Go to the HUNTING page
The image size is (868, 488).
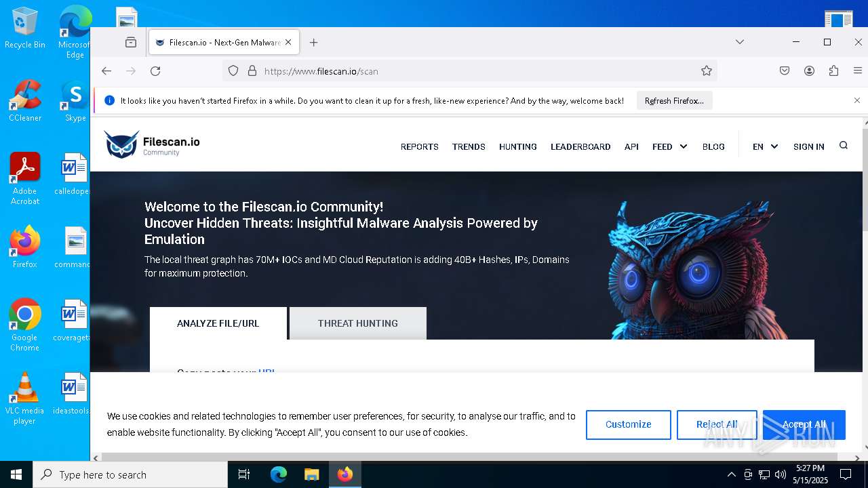click(518, 146)
